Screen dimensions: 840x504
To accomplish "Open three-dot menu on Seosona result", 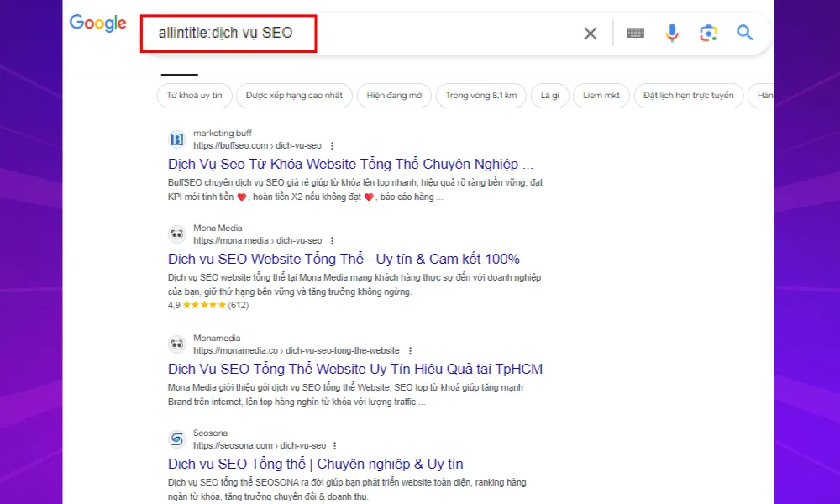I will point(334,445).
